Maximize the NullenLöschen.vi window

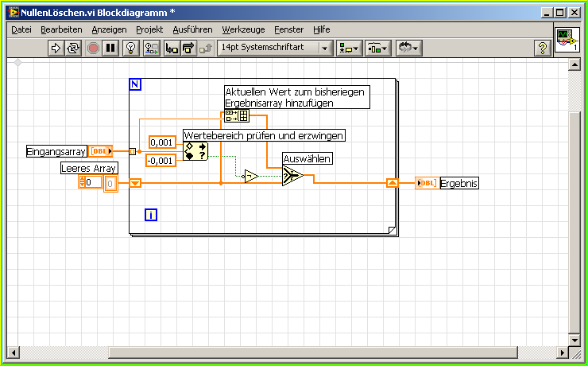point(560,13)
